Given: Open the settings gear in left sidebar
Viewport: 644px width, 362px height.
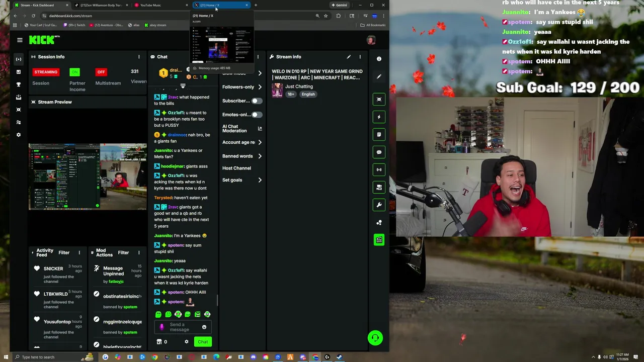Looking at the screenshot, I should click(x=19, y=135).
